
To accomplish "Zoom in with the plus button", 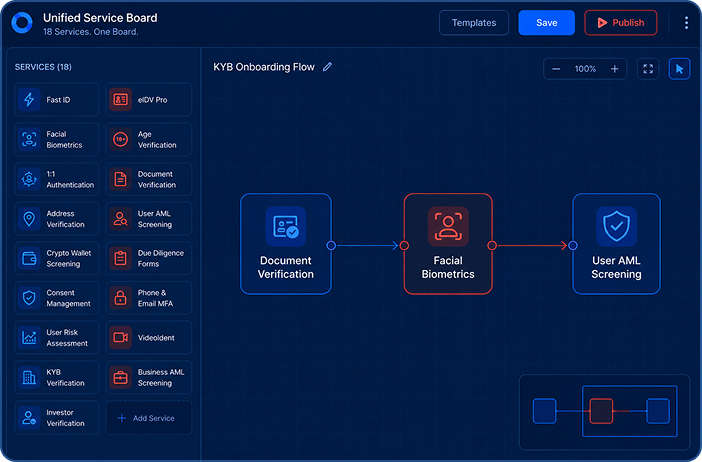I will tap(615, 69).
